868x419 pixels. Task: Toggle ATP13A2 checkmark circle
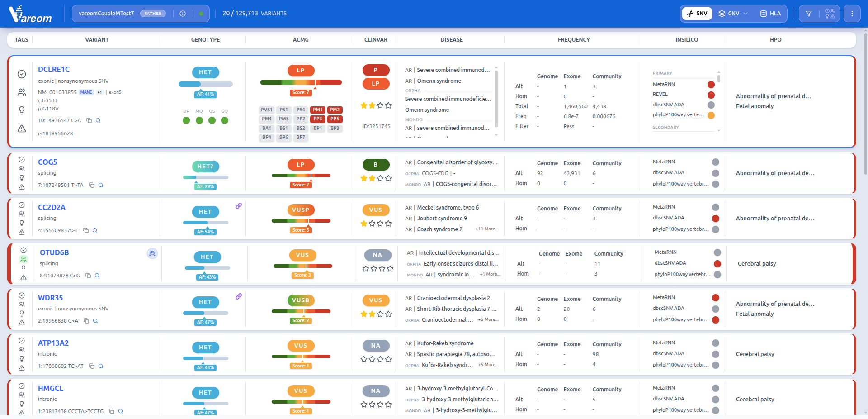coord(22,341)
